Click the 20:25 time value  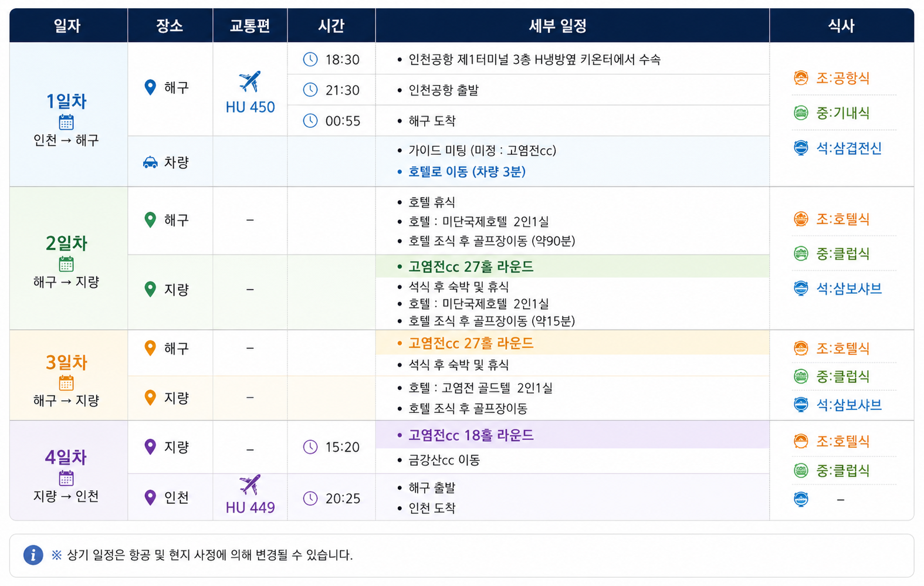pyautogui.click(x=343, y=498)
